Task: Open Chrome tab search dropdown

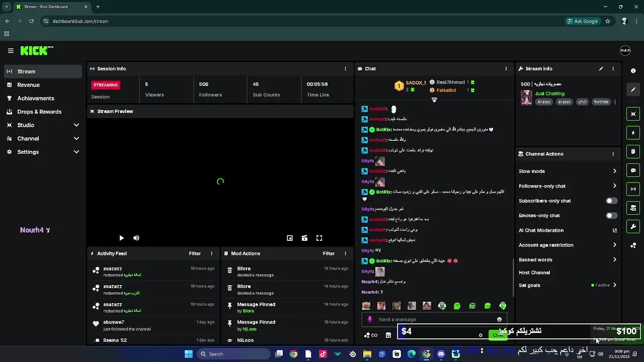Action: point(7,7)
